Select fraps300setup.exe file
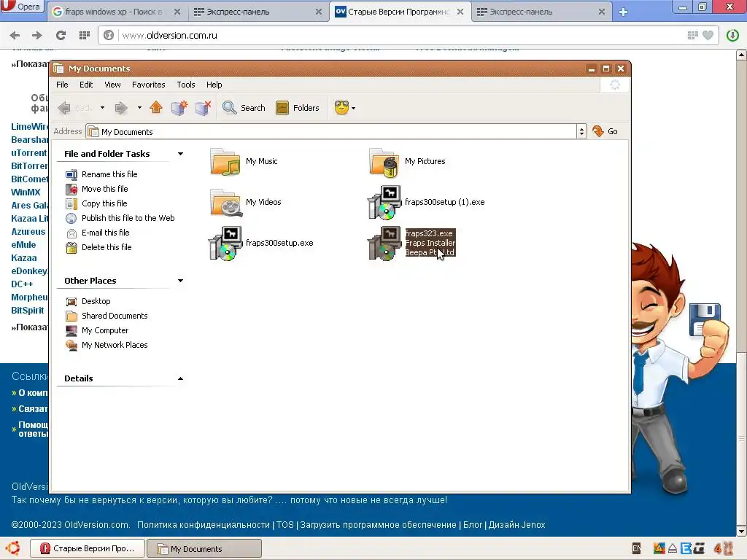Viewport: 747px width, 560px height. pos(261,243)
